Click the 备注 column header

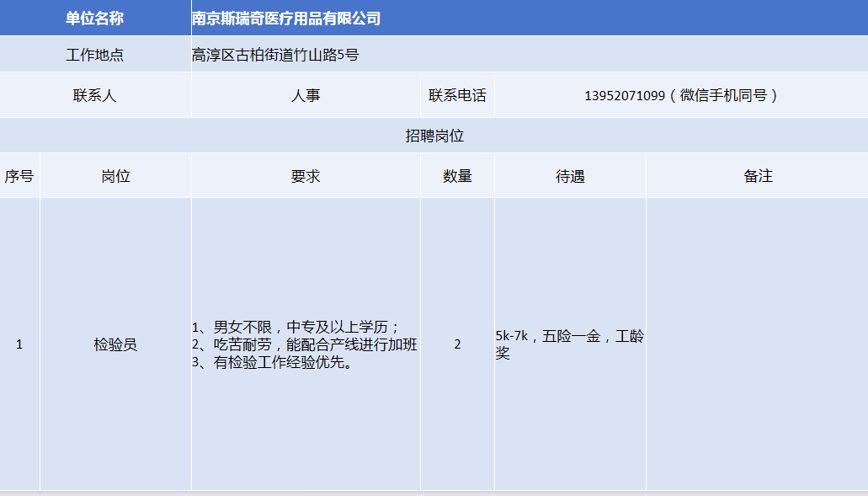click(757, 176)
